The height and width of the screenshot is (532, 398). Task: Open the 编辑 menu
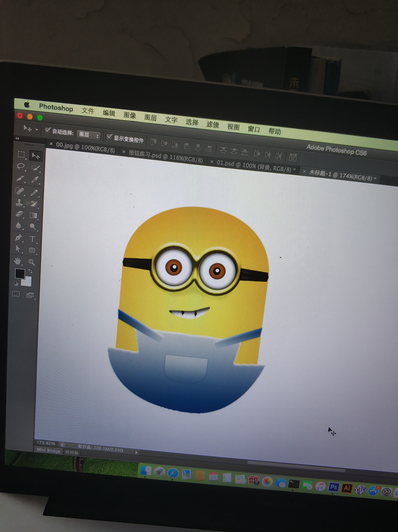[109, 113]
